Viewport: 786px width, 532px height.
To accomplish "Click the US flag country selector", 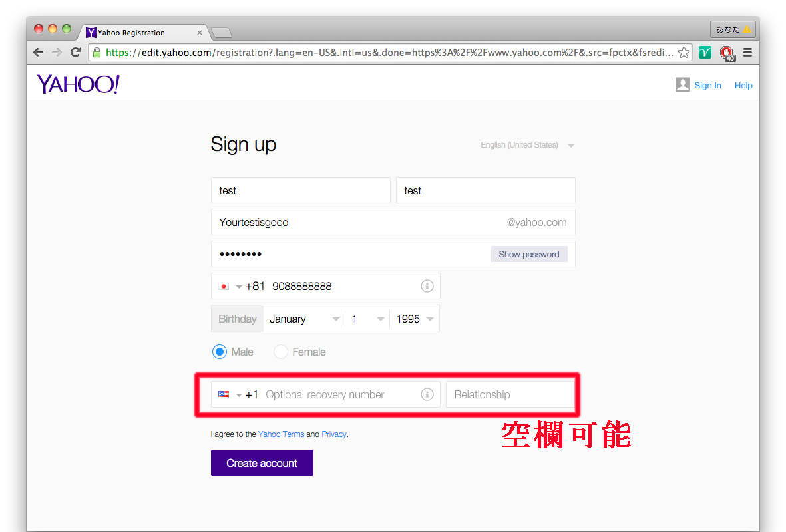I will (230, 395).
